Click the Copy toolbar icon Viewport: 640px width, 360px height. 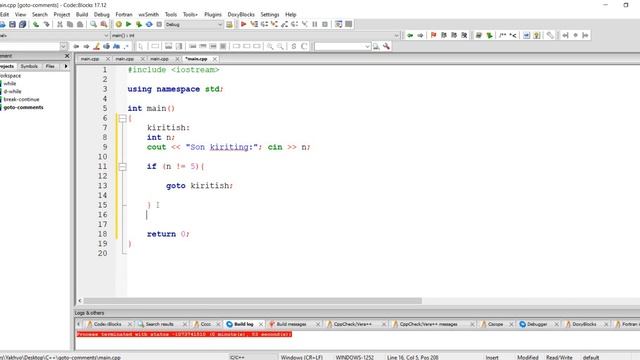[70, 24]
